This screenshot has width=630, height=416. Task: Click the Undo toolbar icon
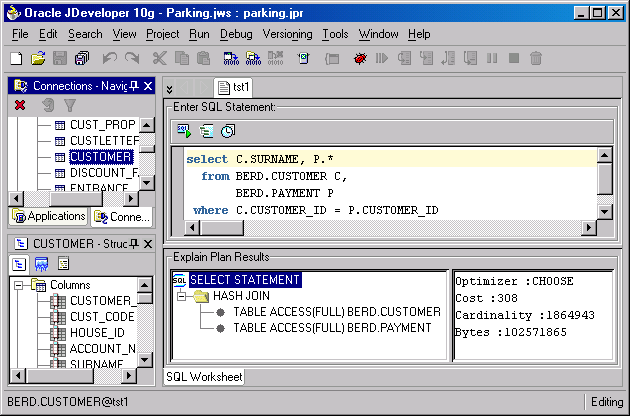click(110, 59)
